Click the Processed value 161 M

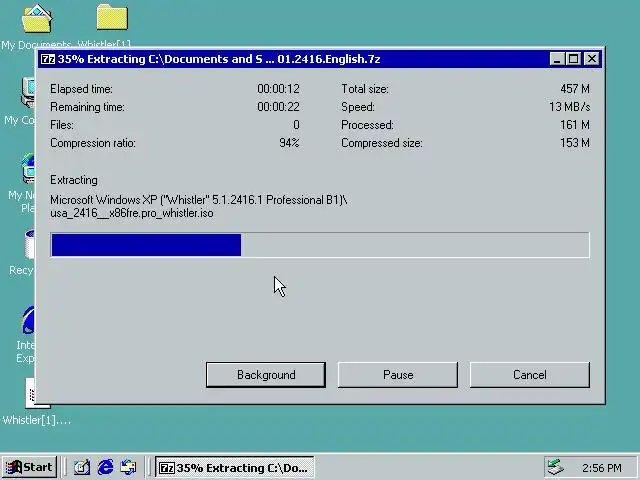tap(575, 125)
